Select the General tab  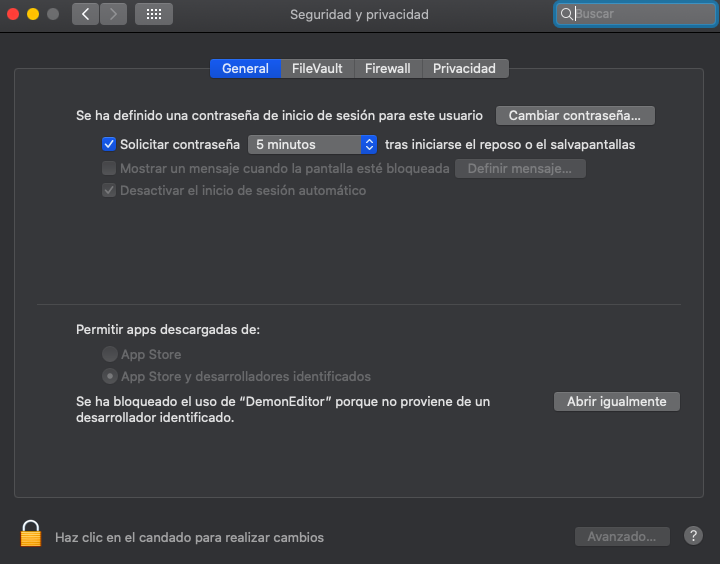click(x=245, y=68)
